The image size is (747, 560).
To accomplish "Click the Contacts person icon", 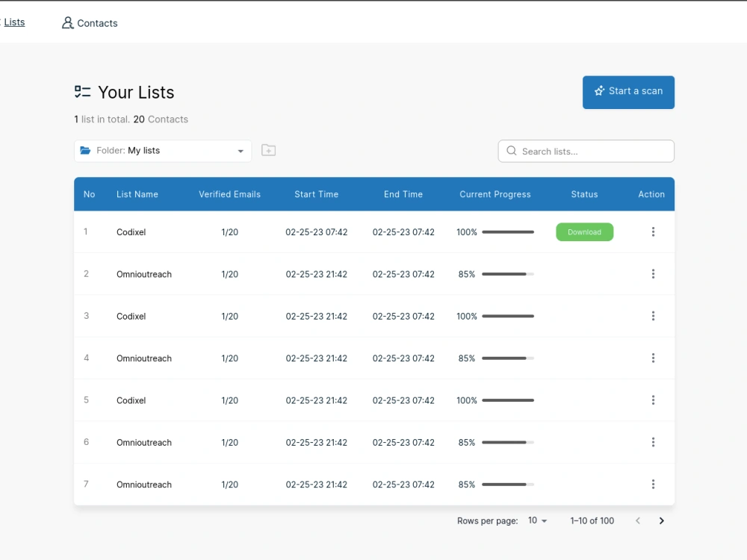I will pos(68,23).
